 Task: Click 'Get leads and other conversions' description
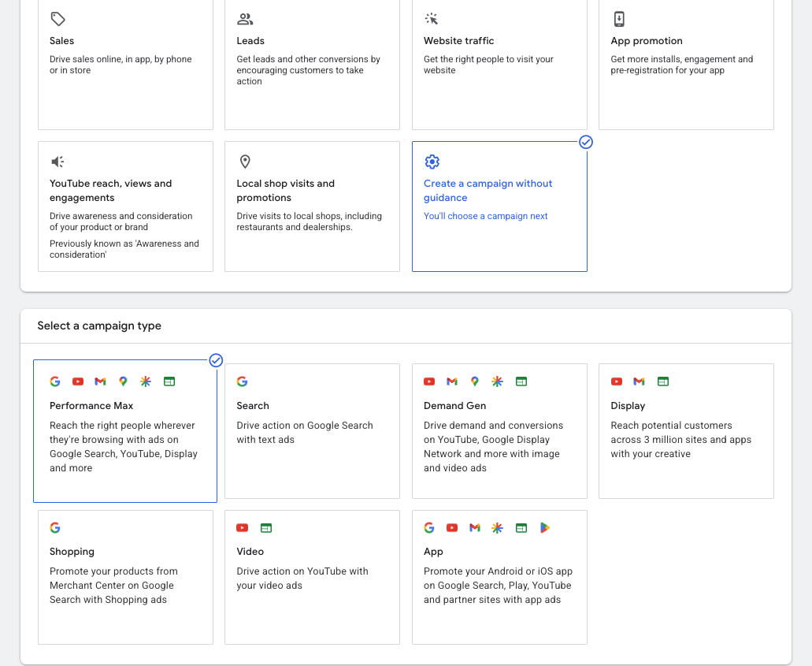308,70
